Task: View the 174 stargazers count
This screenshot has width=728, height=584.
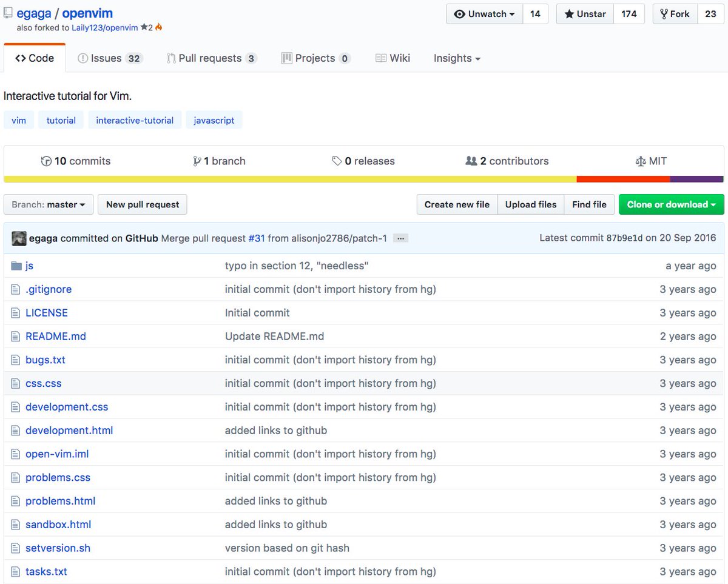Action: tap(629, 14)
